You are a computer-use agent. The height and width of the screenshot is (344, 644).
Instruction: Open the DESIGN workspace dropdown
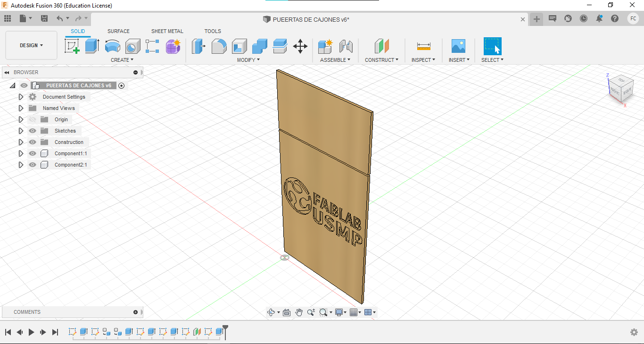(x=32, y=45)
